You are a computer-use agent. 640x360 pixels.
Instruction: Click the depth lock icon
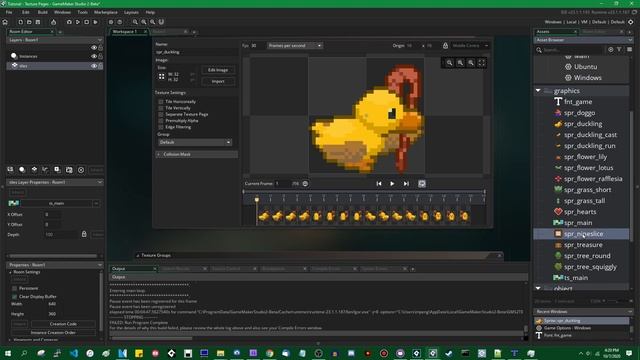coord(84,234)
